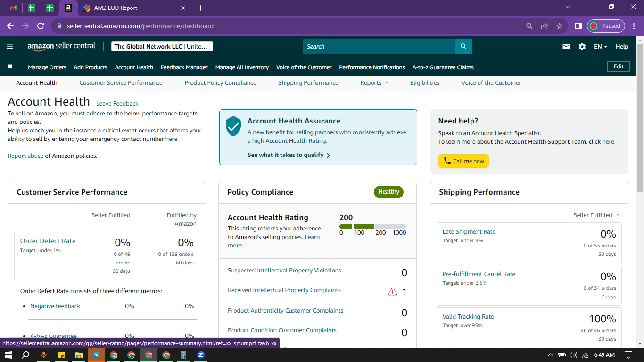Click the Call me now button
Screen dimensions: 644x362
pyautogui.click(x=463, y=161)
